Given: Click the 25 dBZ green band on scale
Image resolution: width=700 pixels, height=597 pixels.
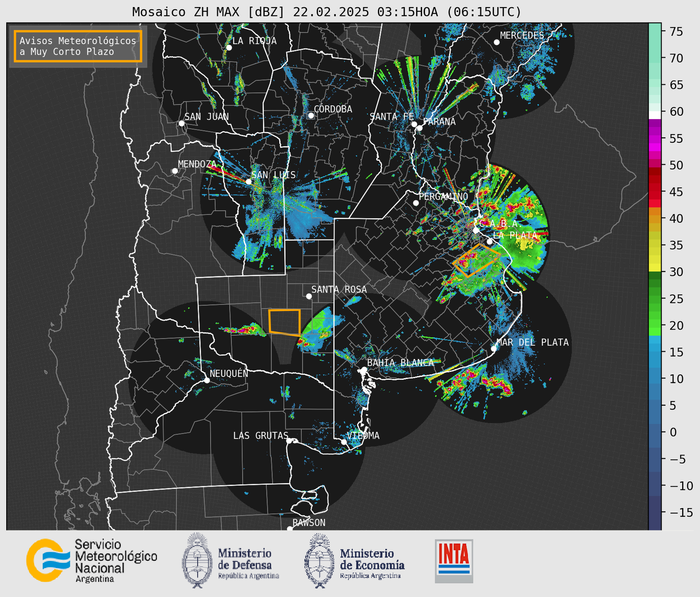Looking at the screenshot, I should 655,298.
